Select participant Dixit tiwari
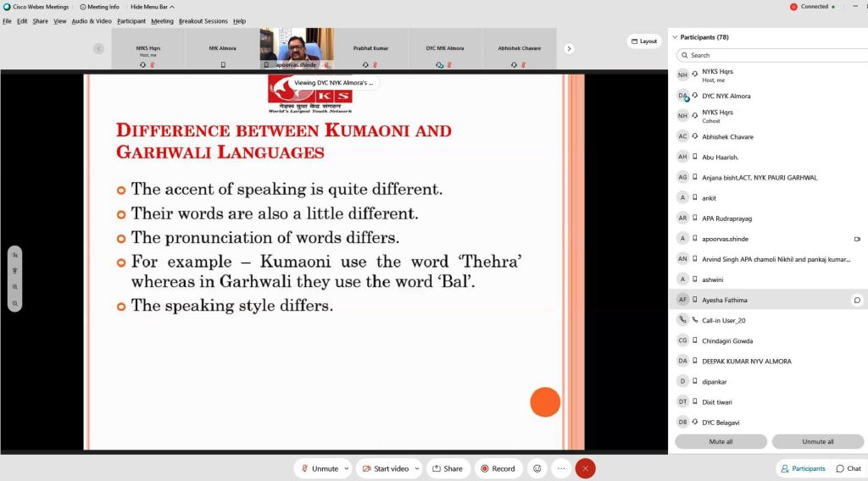The width and height of the screenshot is (868, 481). (768, 402)
